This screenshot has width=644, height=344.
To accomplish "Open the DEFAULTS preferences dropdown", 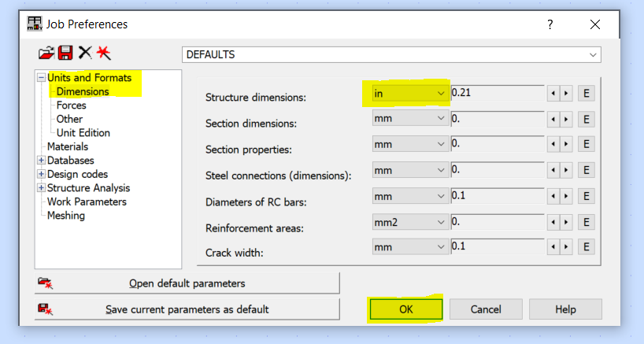I will [x=592, y=55].
